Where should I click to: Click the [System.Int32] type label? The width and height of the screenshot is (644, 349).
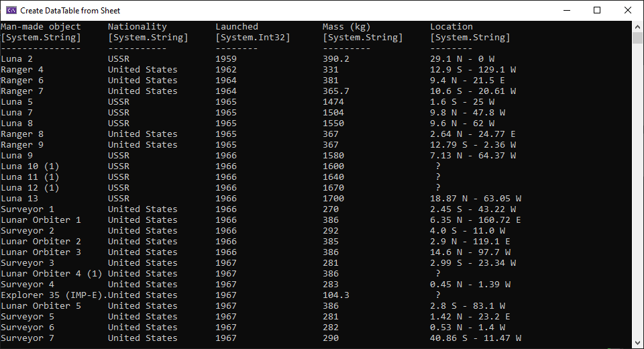(253, 38)
